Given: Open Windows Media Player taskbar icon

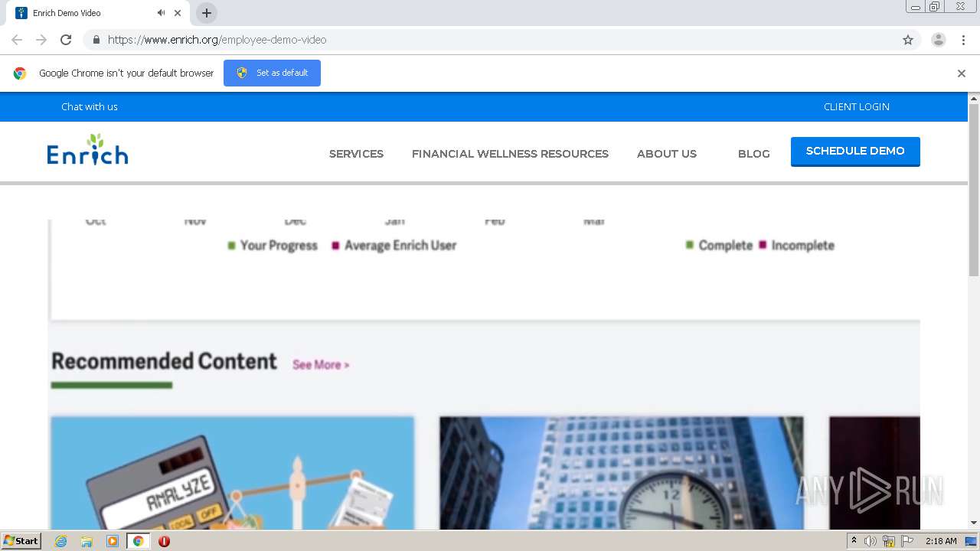Looking at the screenshot, I should [x=113, y=541].
